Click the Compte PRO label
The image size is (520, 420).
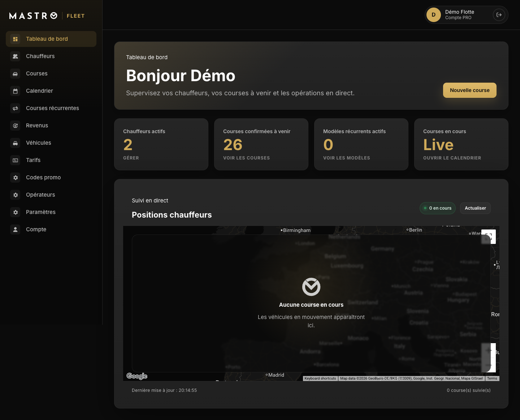coord(458,18)
